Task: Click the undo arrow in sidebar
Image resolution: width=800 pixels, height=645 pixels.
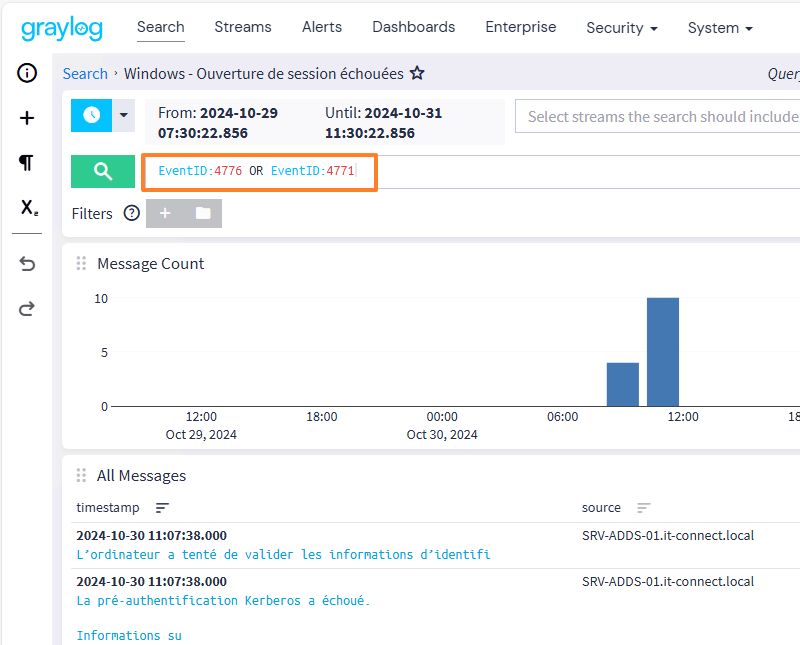Action: (27, 264)
